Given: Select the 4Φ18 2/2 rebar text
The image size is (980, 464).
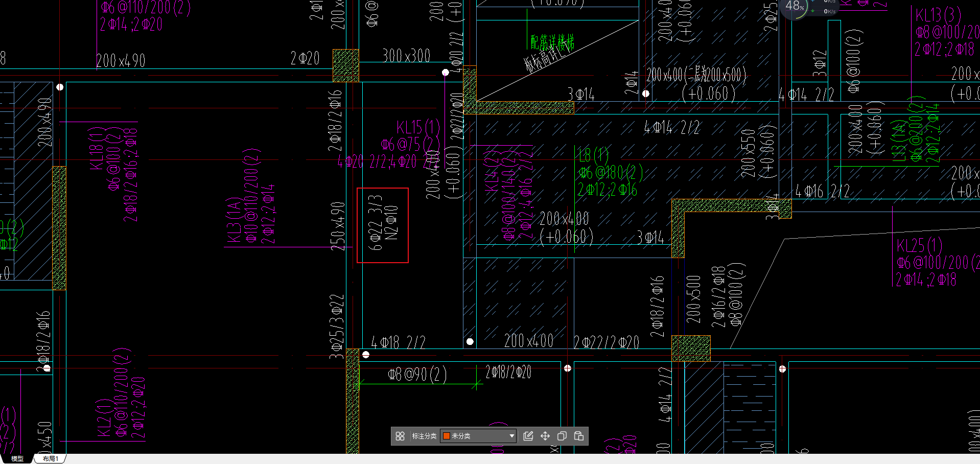Looking at the screenshot, I should click(x=398, y=342).
